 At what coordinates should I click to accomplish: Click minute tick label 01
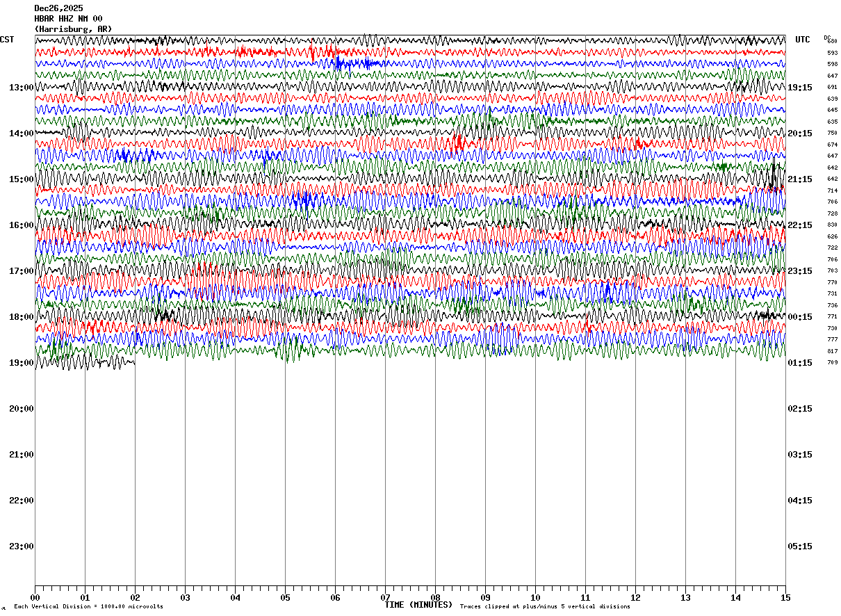[85, 597]
